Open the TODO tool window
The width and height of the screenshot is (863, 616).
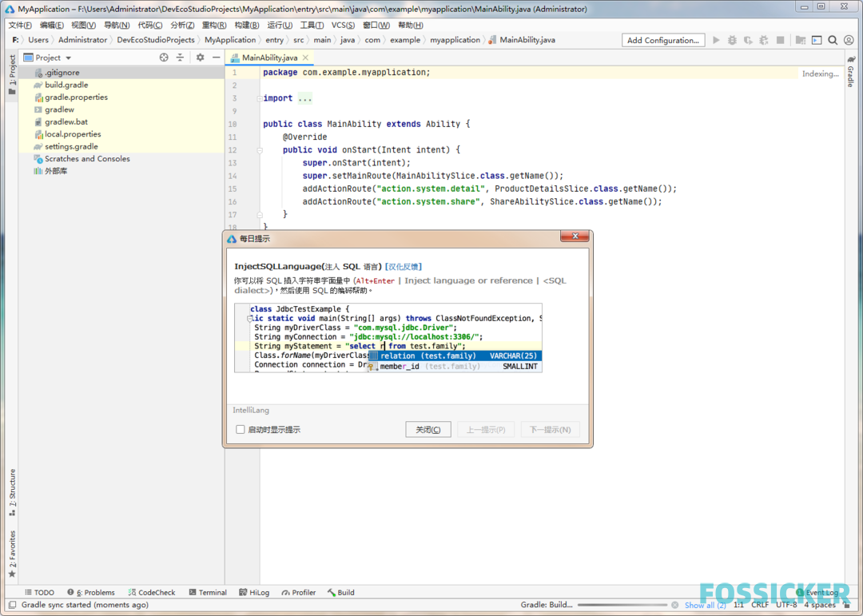click(x=40, y=592)
